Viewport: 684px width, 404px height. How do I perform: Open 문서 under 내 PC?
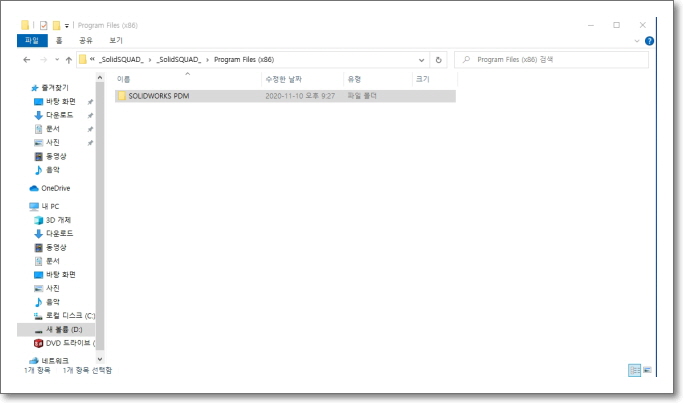click(x=53, y=261)
